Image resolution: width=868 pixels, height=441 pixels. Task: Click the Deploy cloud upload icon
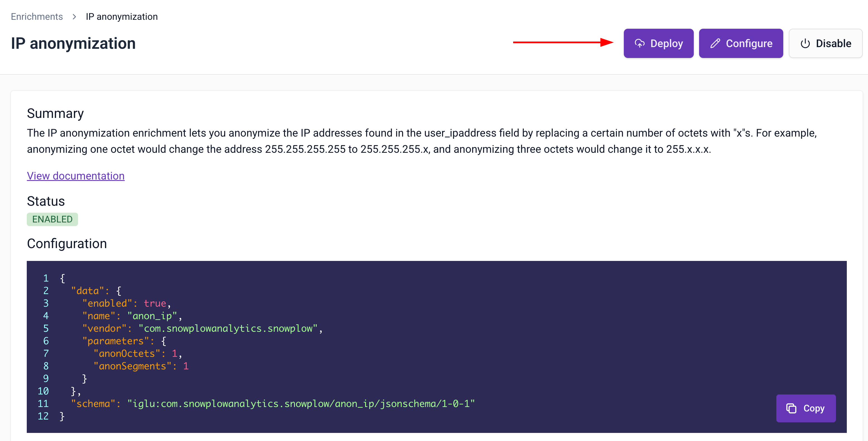tap(639, 43)
